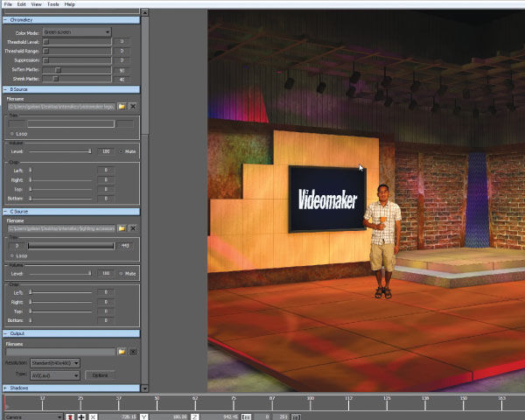Click the C Source Crop Top slider
The height and width of the screenshot is (420, 525).
[60, 311]
